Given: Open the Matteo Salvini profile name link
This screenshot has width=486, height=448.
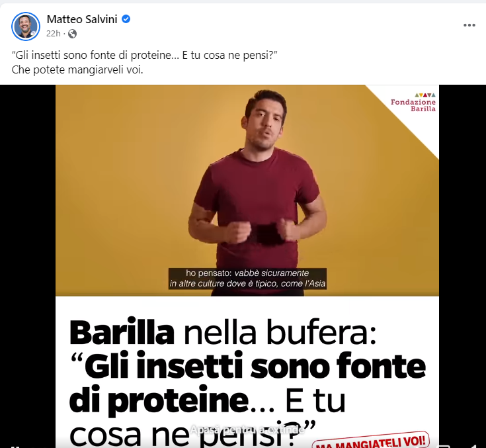Looking at the screenshot, I should click(82, 19).
